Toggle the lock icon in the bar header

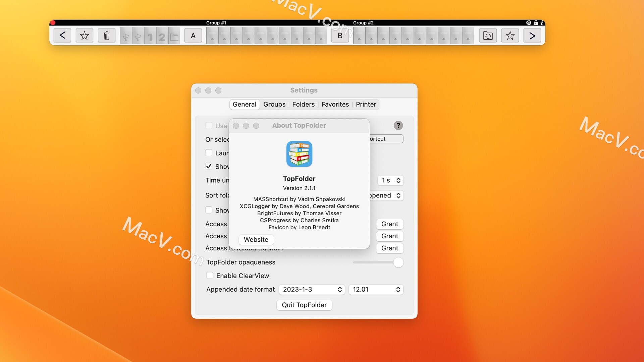[536, 23]
